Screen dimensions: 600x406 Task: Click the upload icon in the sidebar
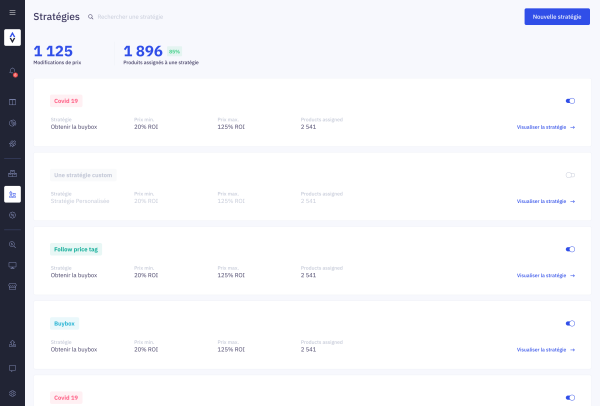pos(12,343)
